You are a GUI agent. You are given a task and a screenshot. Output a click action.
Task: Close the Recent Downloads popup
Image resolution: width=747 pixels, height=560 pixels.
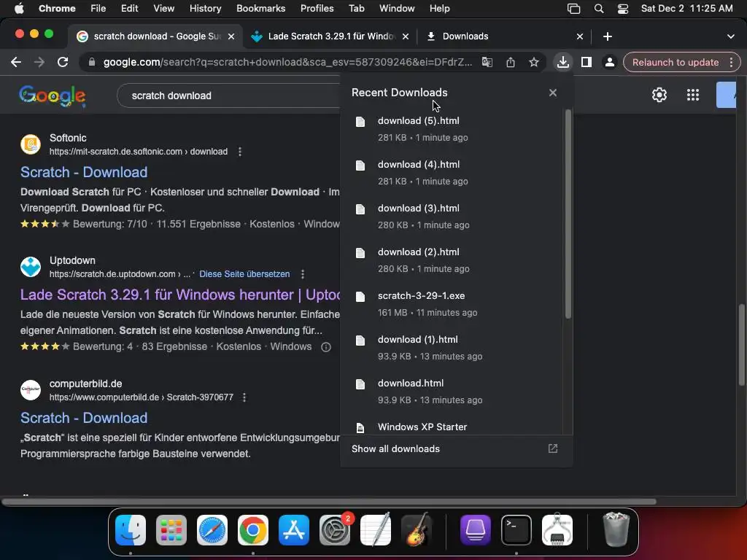coord(553,93)
